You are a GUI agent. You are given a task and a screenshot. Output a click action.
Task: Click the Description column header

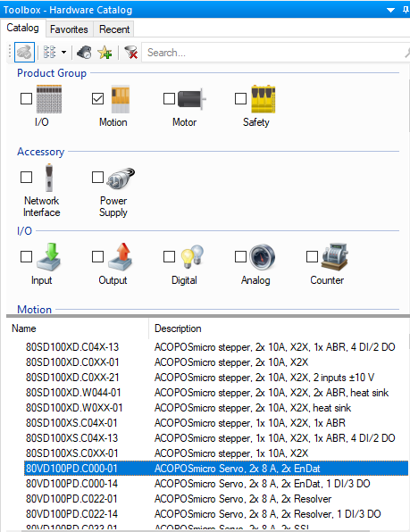pyautogui.click(x=279, y=328)
